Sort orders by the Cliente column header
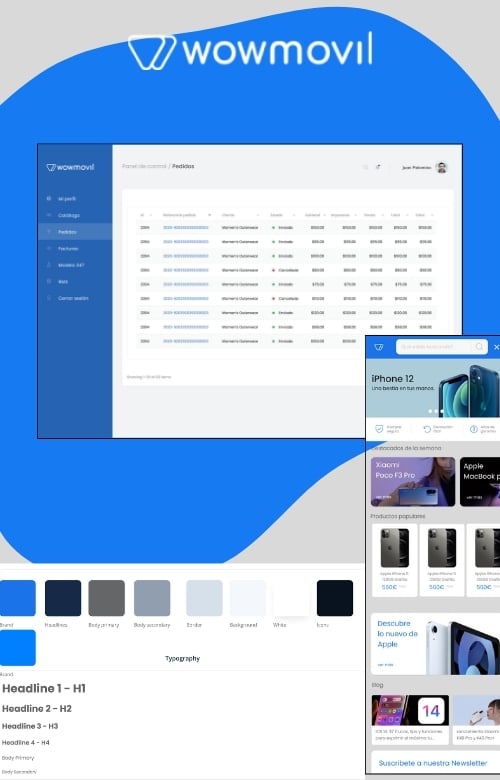This screenshot has height=780, width=500. pos(228,215)
